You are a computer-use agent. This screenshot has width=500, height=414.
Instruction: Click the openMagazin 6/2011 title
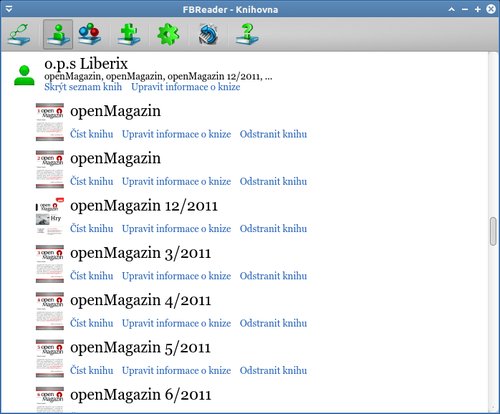point(141,395)
